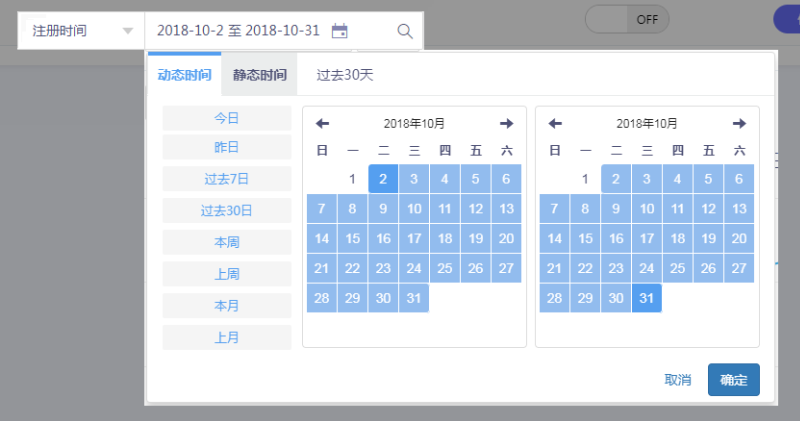Select the 本周 shortcut
This screenshot has width=800, height=421.
coord(227,242)
